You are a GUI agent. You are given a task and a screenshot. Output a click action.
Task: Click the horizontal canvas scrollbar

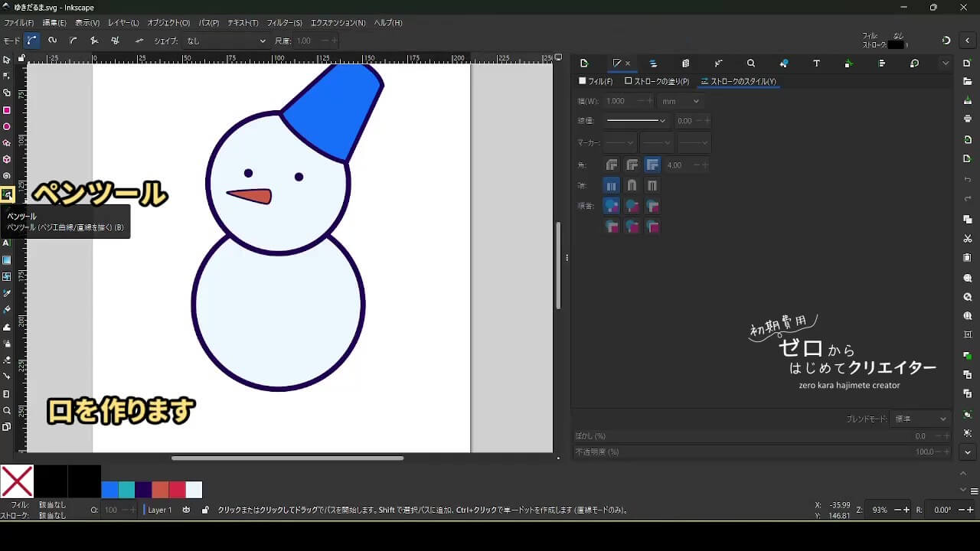pyautogui.click(x=287, y=458)
